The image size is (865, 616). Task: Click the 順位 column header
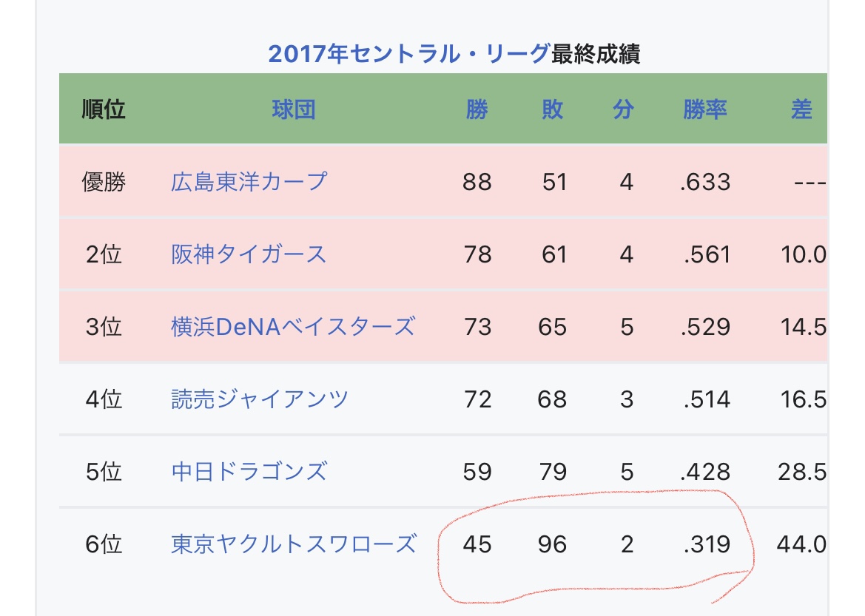[104, 110]
